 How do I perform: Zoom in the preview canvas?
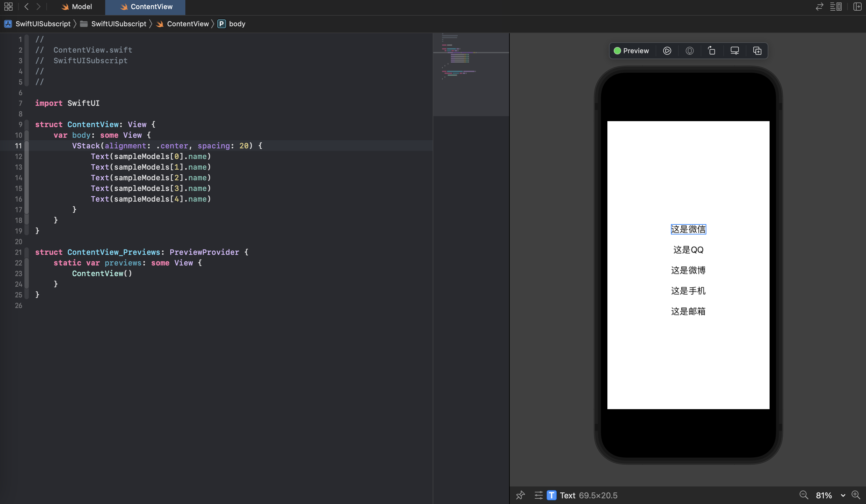856,495
